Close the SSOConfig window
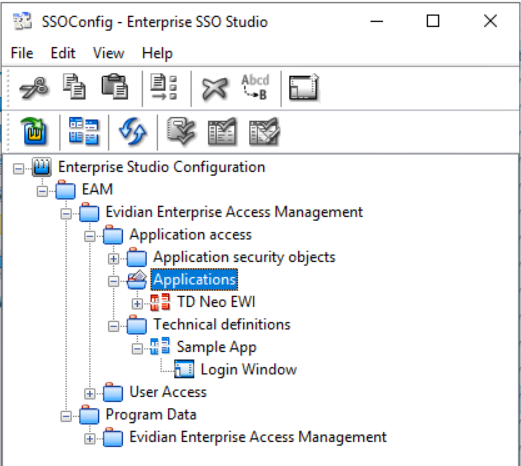 pyautogui.click(x=490, y=21)
